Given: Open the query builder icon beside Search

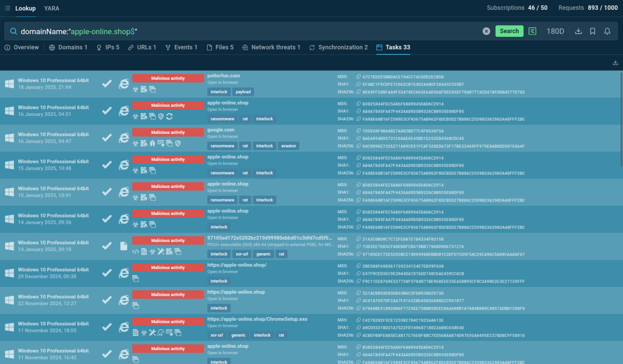Looking at the screenshot, I should [532, 31].
